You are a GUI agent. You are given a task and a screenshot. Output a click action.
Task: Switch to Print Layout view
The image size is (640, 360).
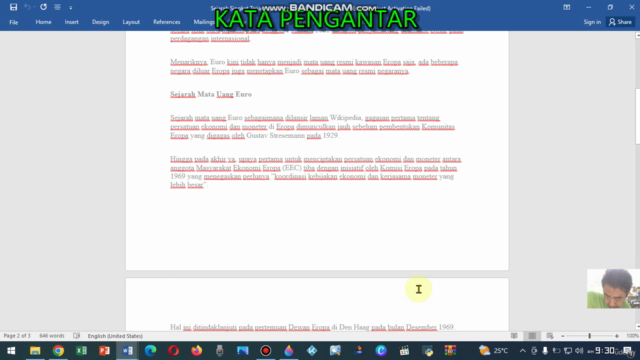pyautogui.click(x=532, y=336)
